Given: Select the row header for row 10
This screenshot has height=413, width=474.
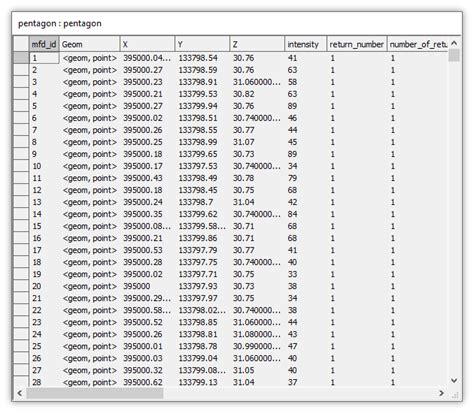Looking at the screenshot, I should (21, 166).
